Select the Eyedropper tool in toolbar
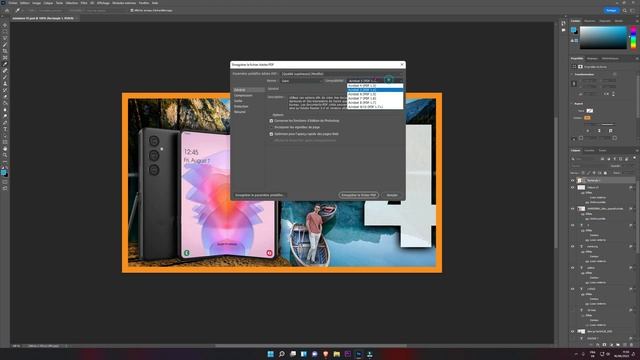 (x=5, y=64)
